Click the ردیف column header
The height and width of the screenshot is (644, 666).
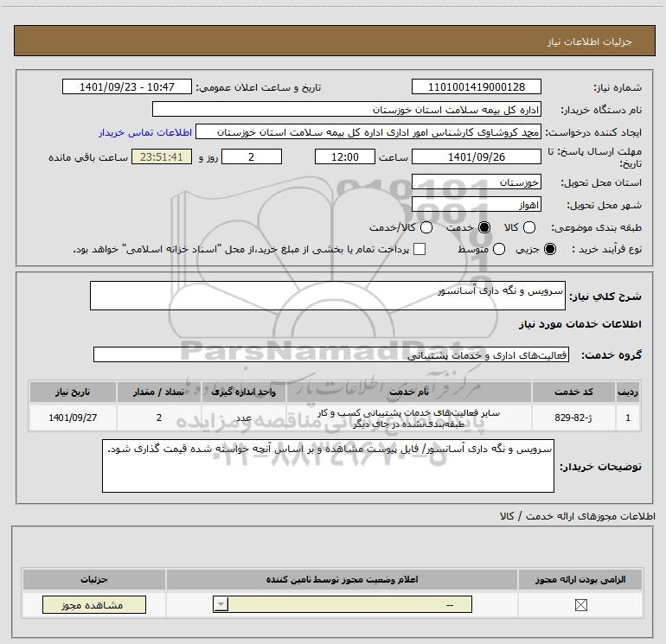click(x=628, y=392)
